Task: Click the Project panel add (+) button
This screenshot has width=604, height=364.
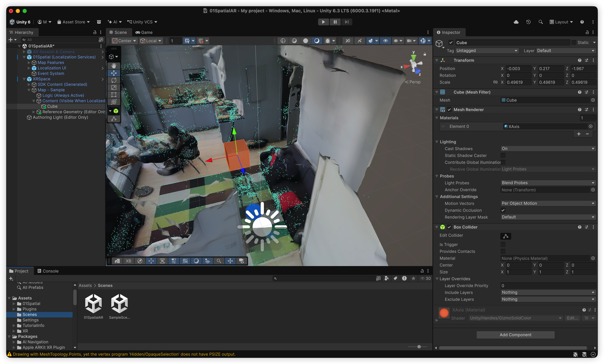Action: tap(11, 278)
